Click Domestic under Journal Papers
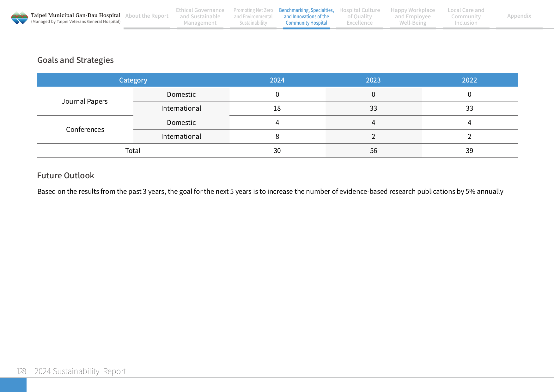This screenshot has height=392, width=554. tap(181, 94)
